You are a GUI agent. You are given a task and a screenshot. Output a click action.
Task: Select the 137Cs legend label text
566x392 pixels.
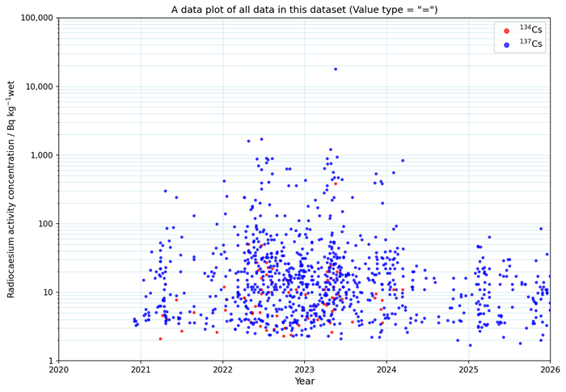pos(530,44)
